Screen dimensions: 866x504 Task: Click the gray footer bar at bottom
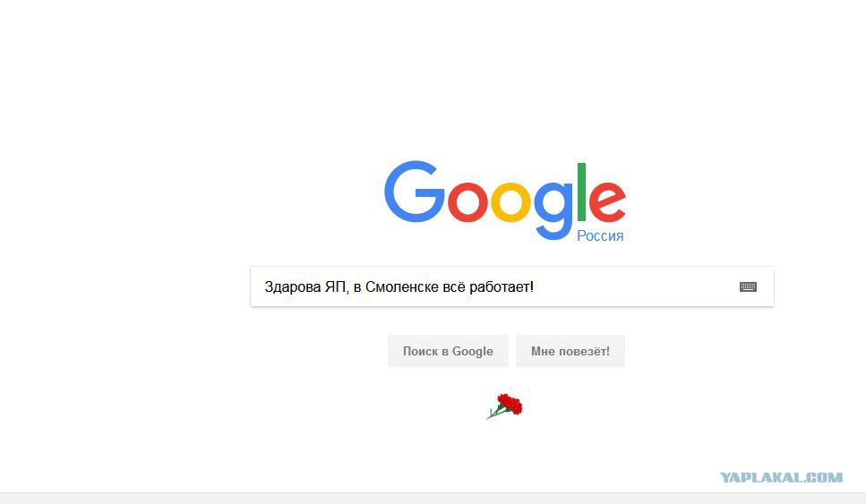433,499
